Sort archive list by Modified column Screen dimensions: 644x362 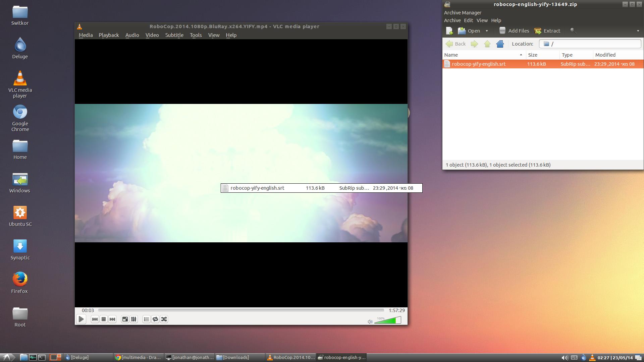[x=618, y=55]
